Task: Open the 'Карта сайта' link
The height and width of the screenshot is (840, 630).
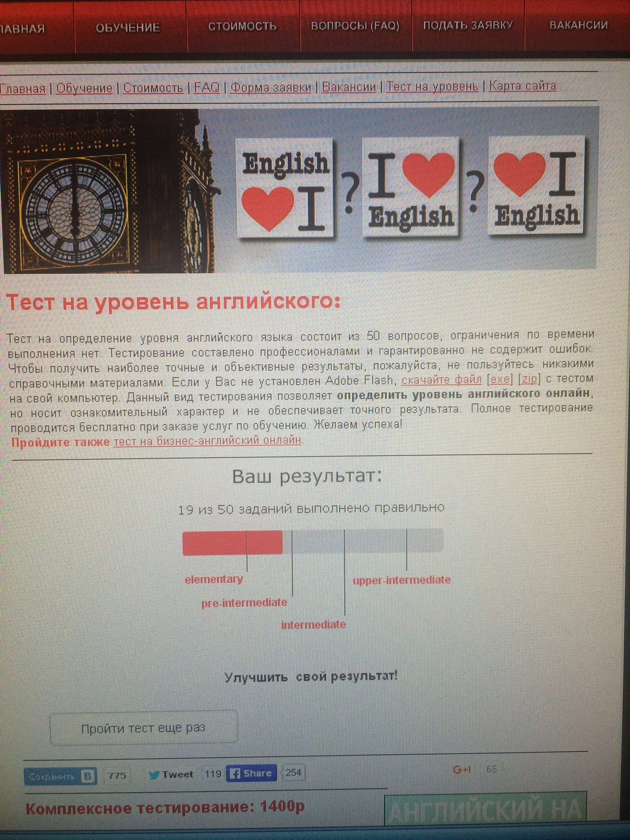Action: pos(522,86)
